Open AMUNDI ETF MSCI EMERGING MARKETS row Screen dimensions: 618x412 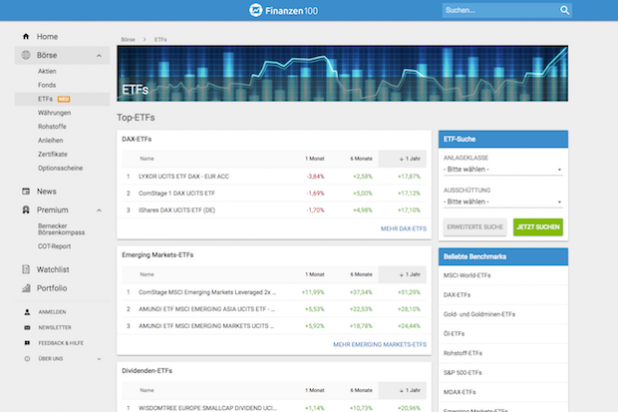[x=274, y=326]
